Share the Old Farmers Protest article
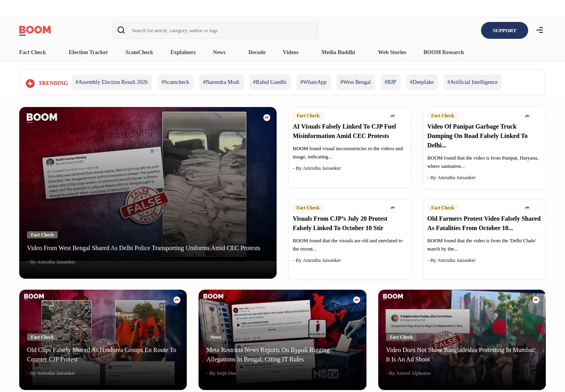Screen dimensions: 565x392 click(x=527, y=208)
